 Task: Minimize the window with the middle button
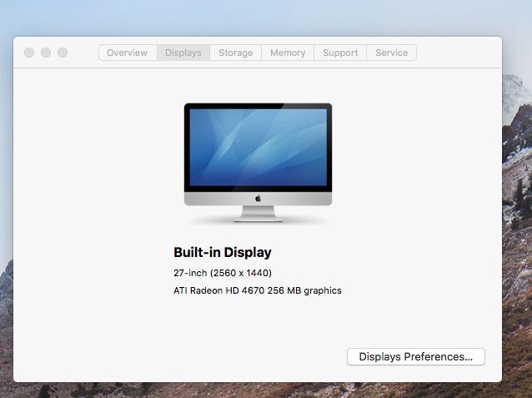(46, 53)
